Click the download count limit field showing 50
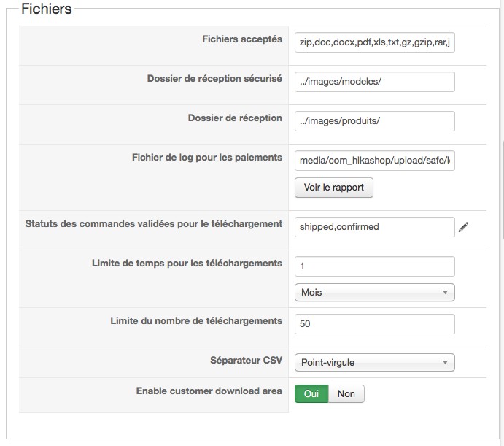504x446 pixels. click(x=374, y=324)
